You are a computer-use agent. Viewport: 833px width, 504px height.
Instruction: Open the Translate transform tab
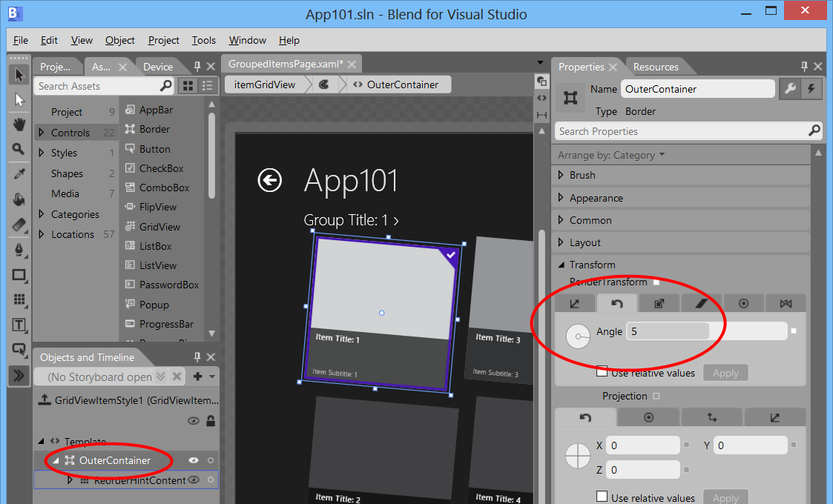tap(574, 303)
